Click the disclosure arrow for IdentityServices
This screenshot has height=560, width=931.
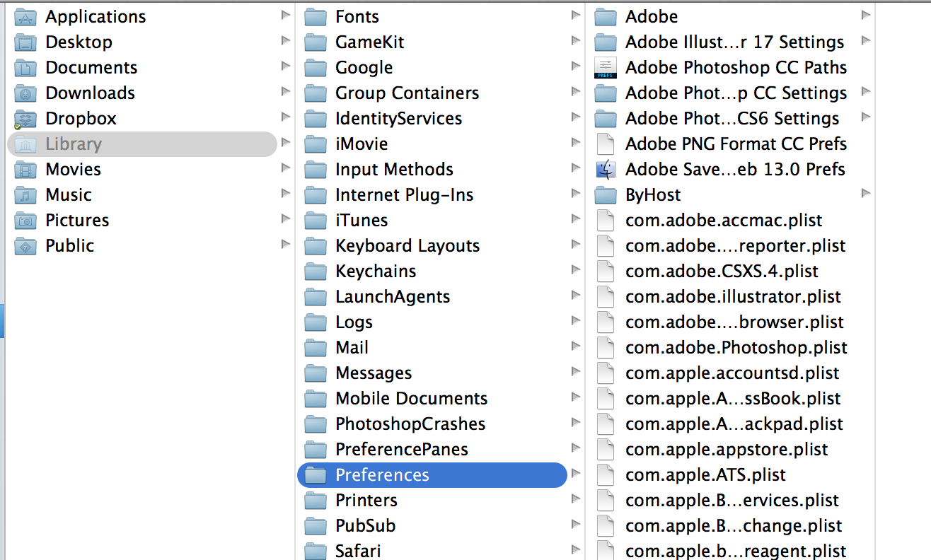pos(576,117)
